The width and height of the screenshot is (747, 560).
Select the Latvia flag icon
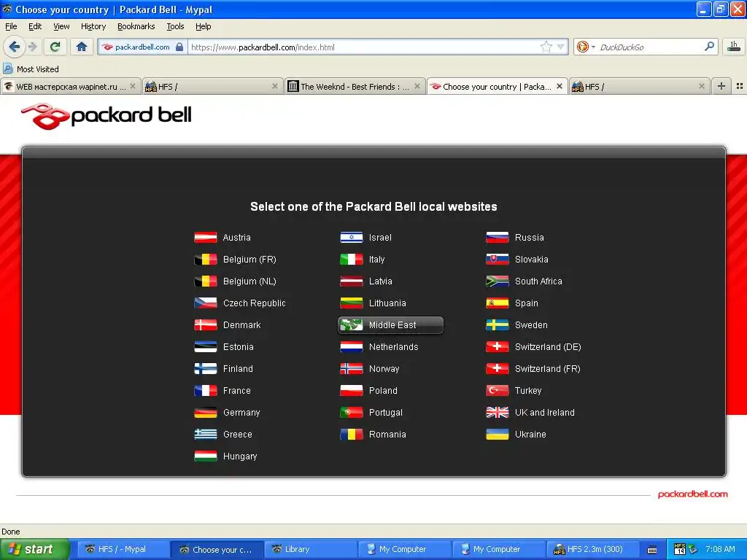(x=351, y=281)
